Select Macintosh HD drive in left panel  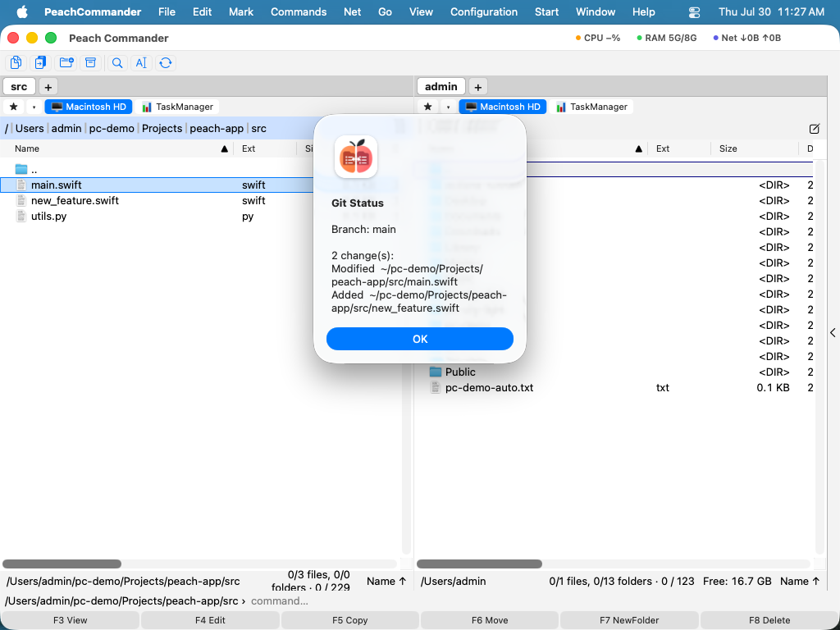point(89,107)
